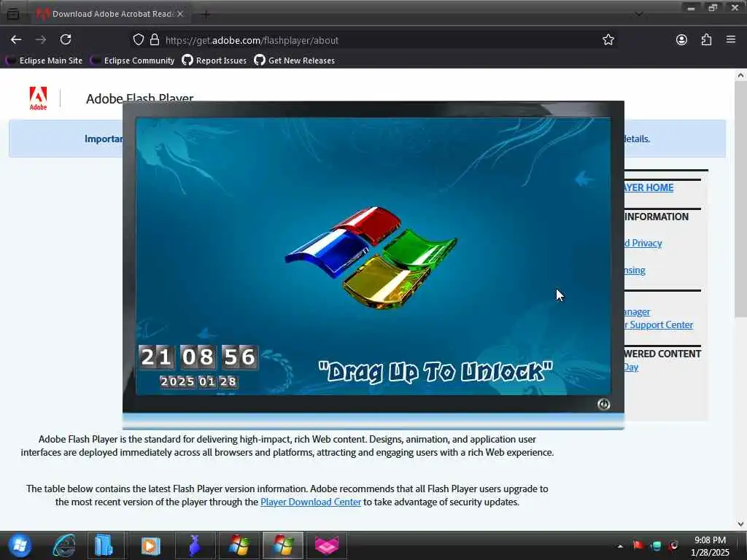Reload the current Adobe page

pos(66,39)
